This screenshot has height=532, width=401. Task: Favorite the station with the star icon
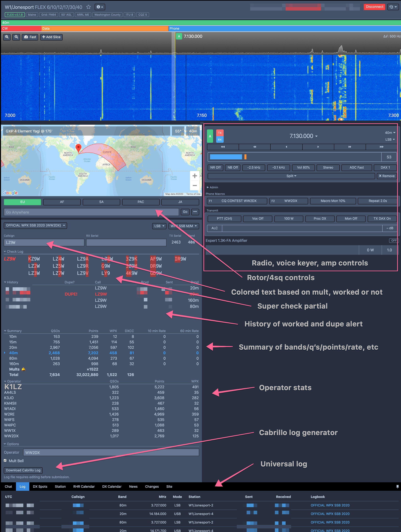pos(89,7)
